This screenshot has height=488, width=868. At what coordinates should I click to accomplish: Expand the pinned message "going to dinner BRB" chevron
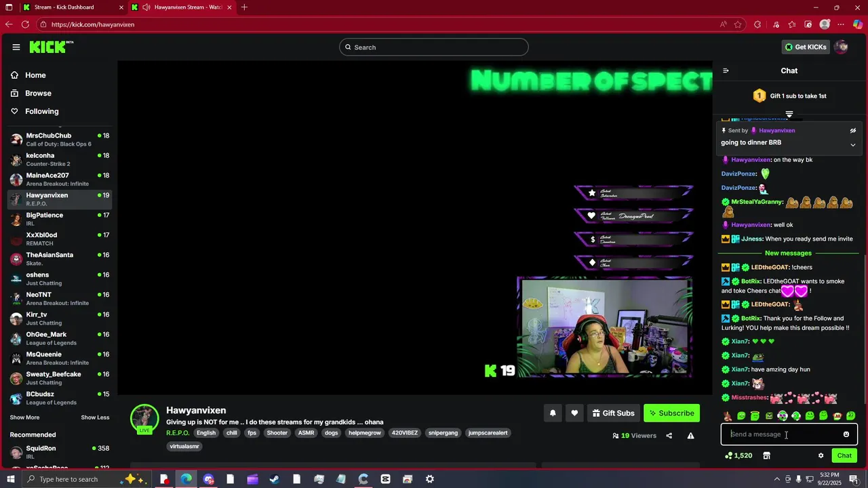pos(853,144)
